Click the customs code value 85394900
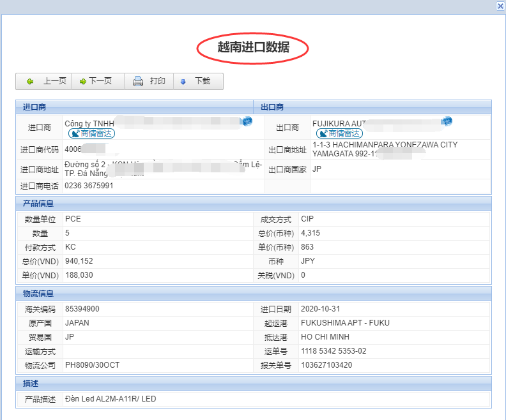This screenshot has height=420, width=506. [x=82, y=309]
